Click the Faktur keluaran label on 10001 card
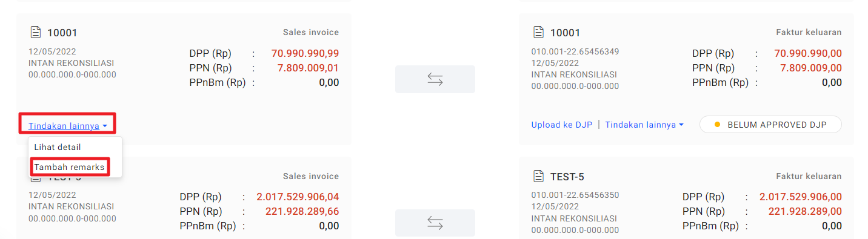Image resolution: width=868 pixels, height=239 pixels. [809, 32]
